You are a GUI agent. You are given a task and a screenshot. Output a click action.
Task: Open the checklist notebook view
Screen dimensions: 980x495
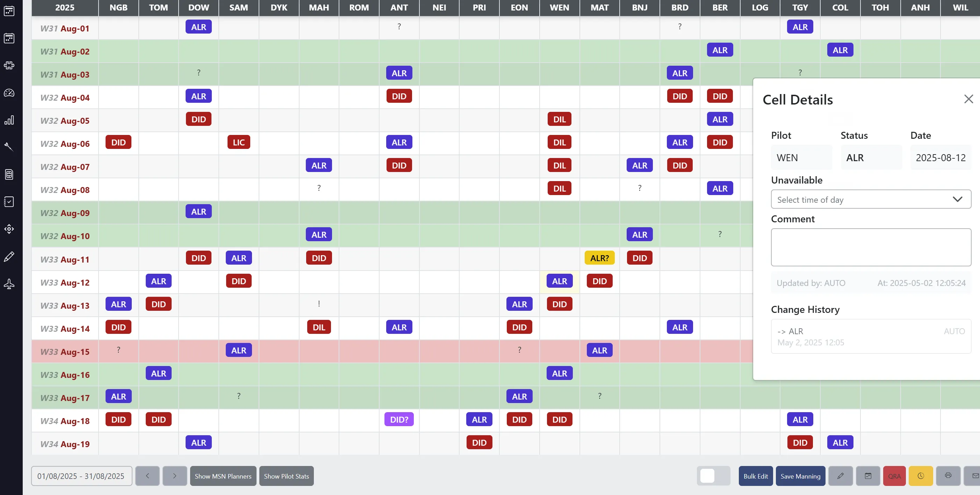(x=9, y=202)
